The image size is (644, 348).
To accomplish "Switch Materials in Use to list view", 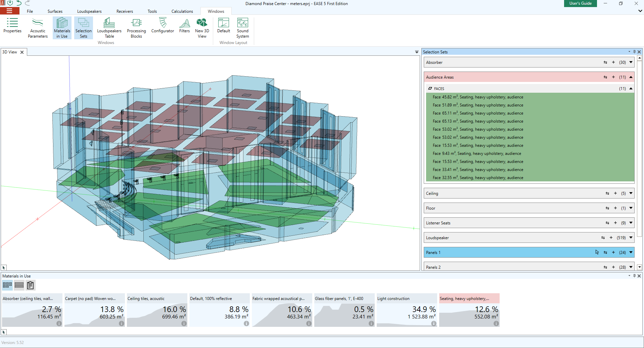I will tap(19, 285).
